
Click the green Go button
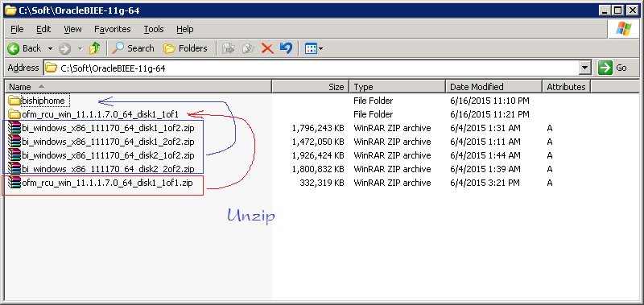[x=613, y=68]
